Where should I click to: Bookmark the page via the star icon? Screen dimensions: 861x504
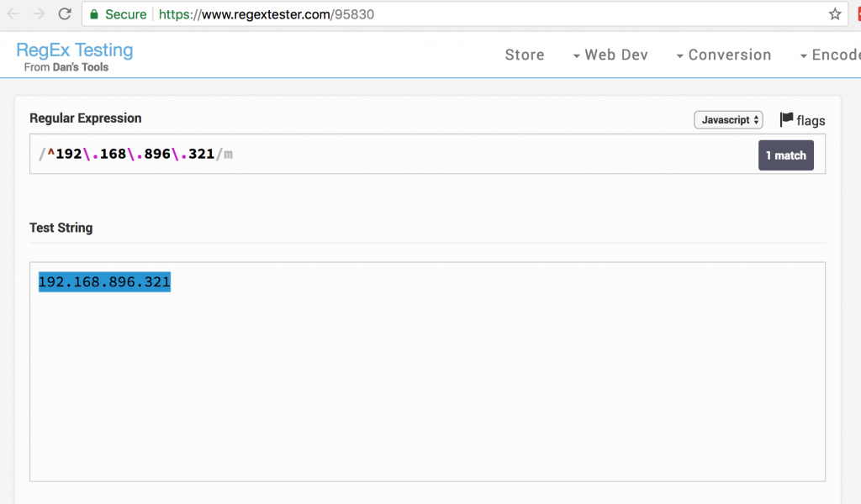click(x=835, y=14)
